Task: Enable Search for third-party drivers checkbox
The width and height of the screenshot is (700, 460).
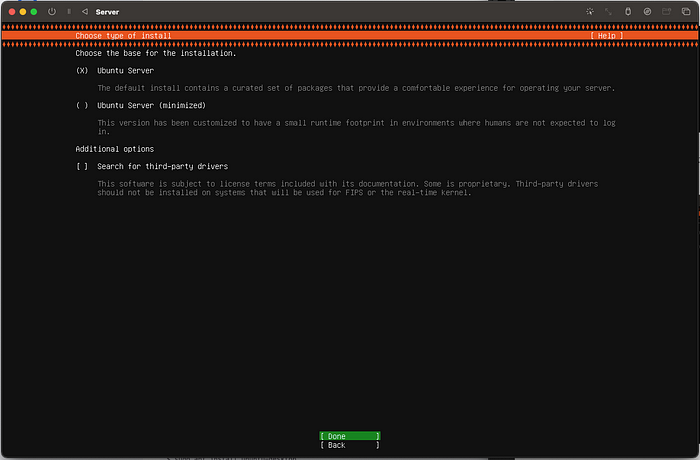Action: 82,166
